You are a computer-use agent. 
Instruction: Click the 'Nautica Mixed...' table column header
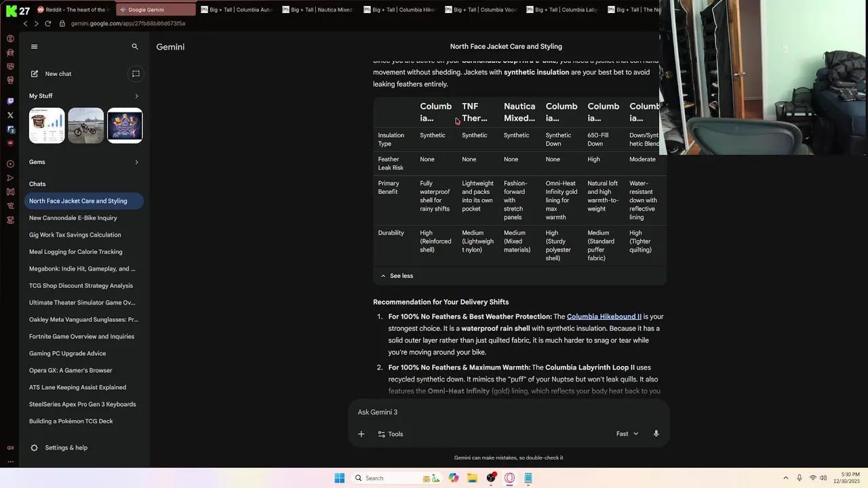click(519, 113)
